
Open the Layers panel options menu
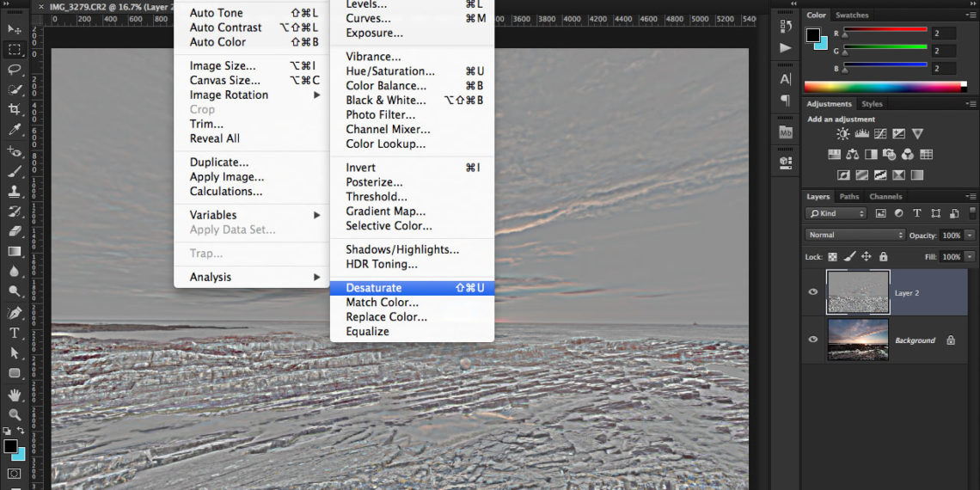coord(970,196)
